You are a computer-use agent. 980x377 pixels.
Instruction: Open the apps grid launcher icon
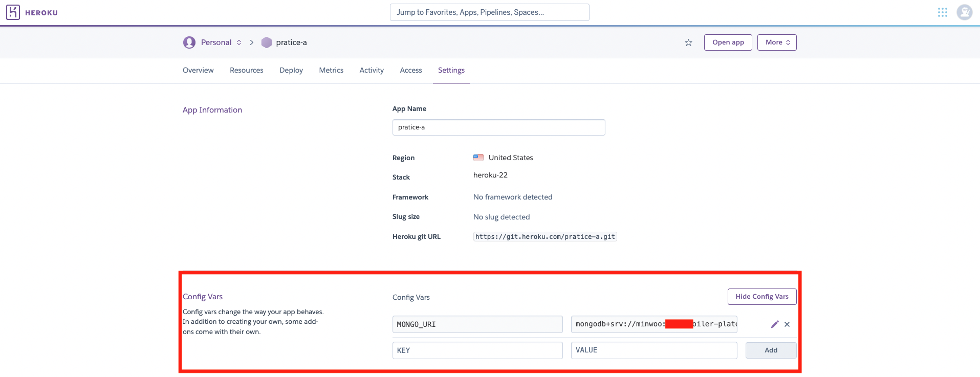(x=943, y=12)
